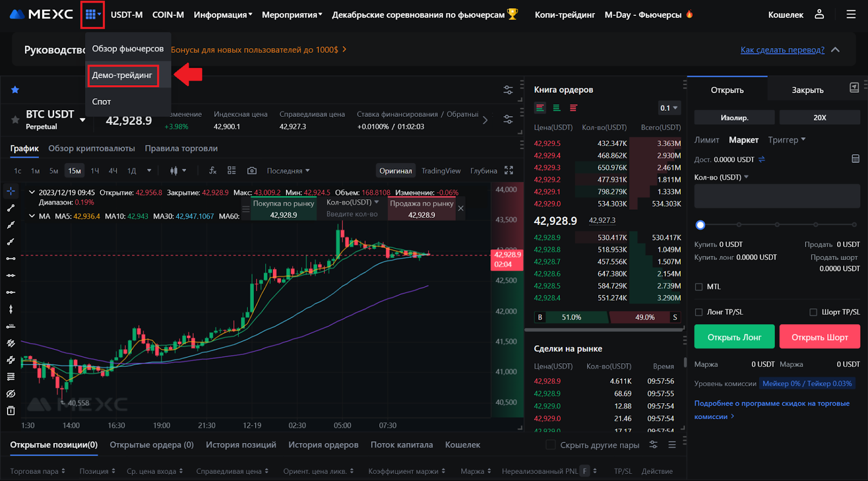Expand the Информация dropdown menu

[x=223, y=15]
